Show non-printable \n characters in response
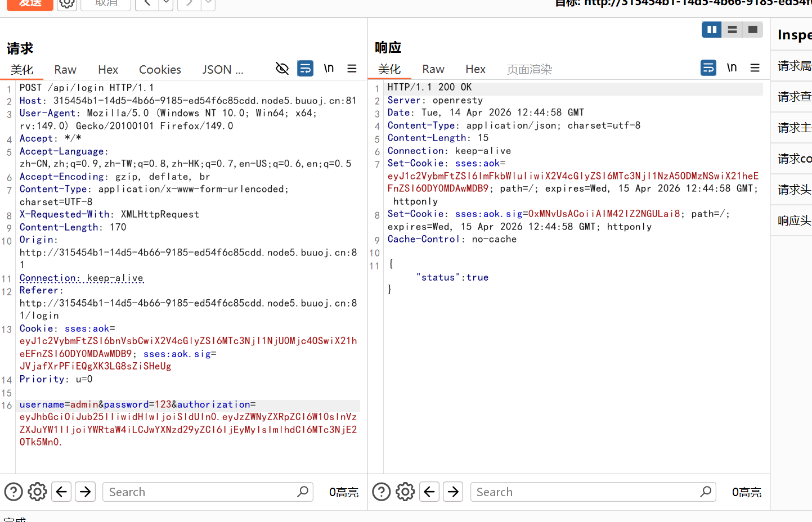This screenshot has height=522, width=812. (x=732, y=68)
